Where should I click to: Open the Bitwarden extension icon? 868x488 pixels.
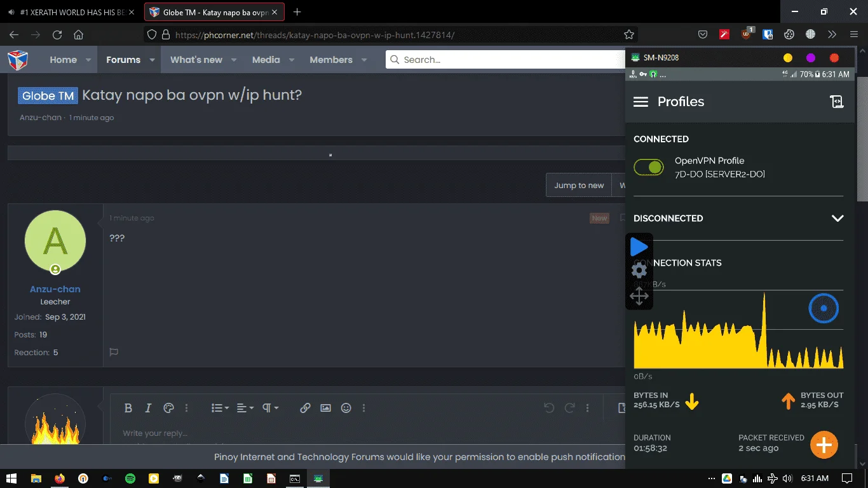(768, 35)
